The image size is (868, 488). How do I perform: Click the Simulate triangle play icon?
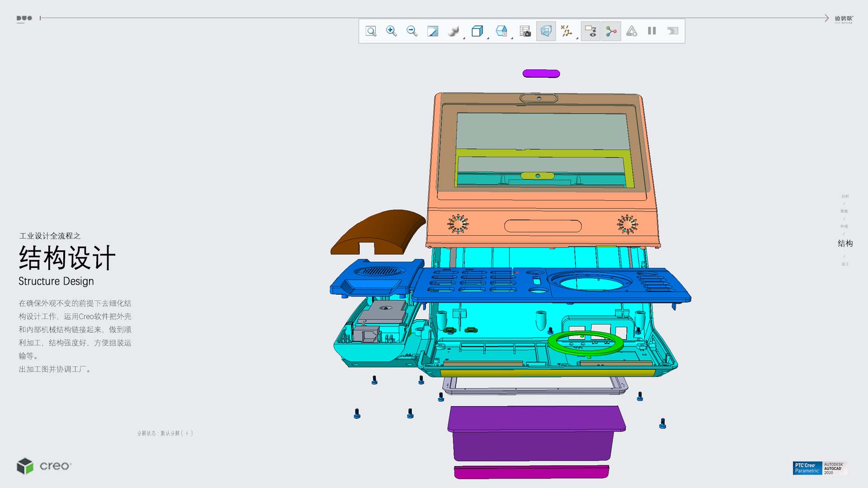pyautogui.click(x=632, y=31)
